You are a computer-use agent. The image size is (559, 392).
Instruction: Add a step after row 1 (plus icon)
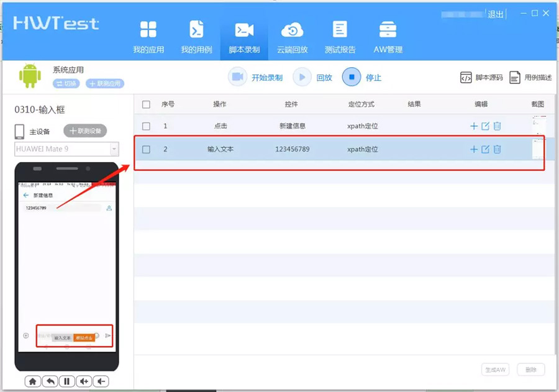click(474, 126)
